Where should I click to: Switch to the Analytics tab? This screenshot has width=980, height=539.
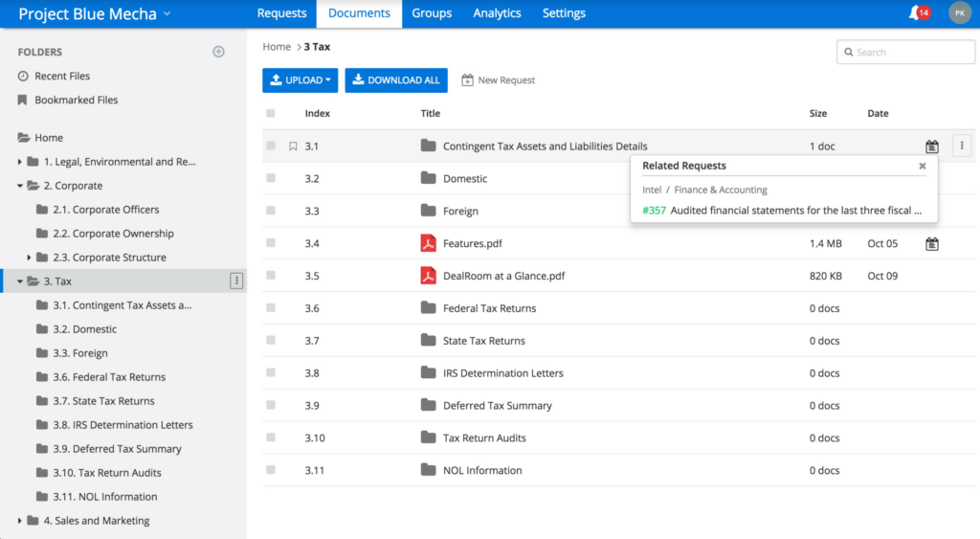[x=497, y=13]
